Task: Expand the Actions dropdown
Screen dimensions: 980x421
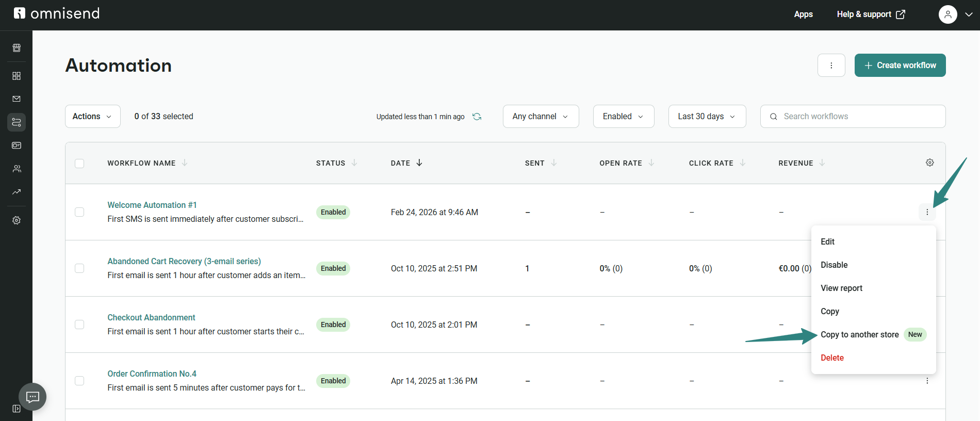Action: point(92,117)
